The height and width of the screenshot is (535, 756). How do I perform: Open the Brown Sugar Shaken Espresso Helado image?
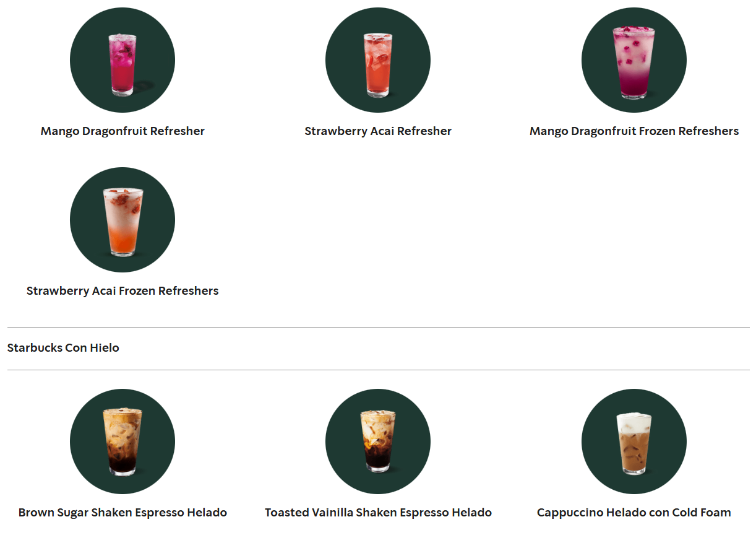(122, 441)
